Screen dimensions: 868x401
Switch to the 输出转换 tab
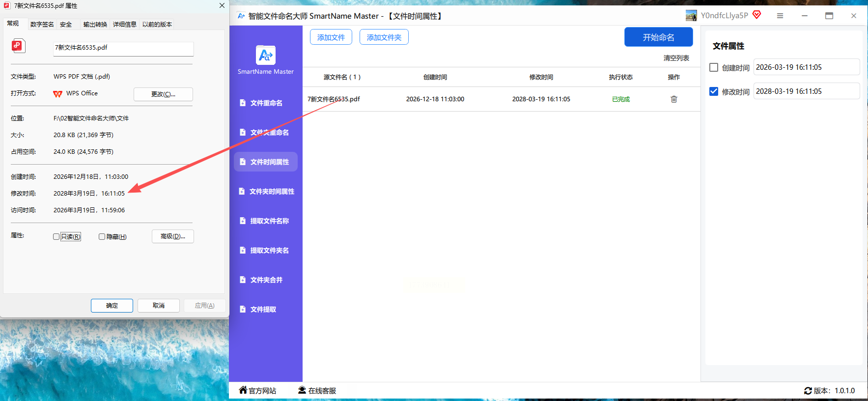[95, 25]
